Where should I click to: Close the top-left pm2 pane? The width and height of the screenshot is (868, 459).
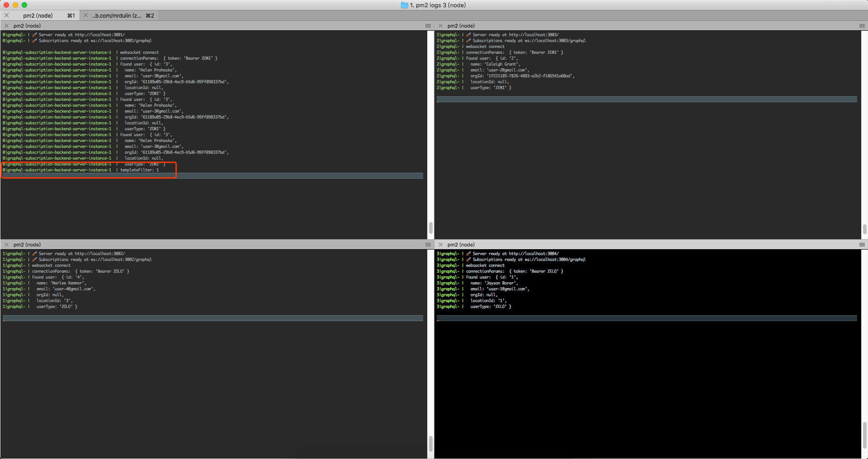(x=6, y=26)
